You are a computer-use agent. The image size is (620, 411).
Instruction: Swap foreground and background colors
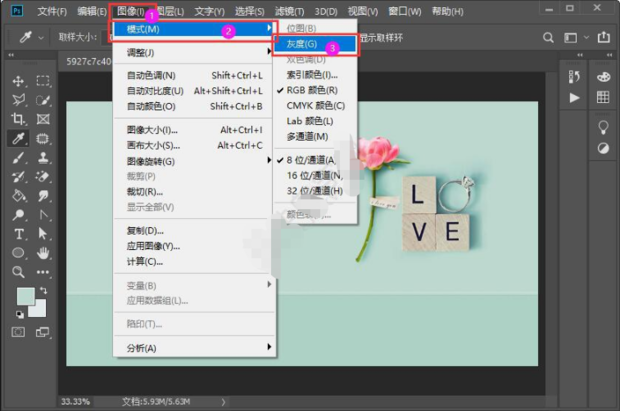pos(43,291)
